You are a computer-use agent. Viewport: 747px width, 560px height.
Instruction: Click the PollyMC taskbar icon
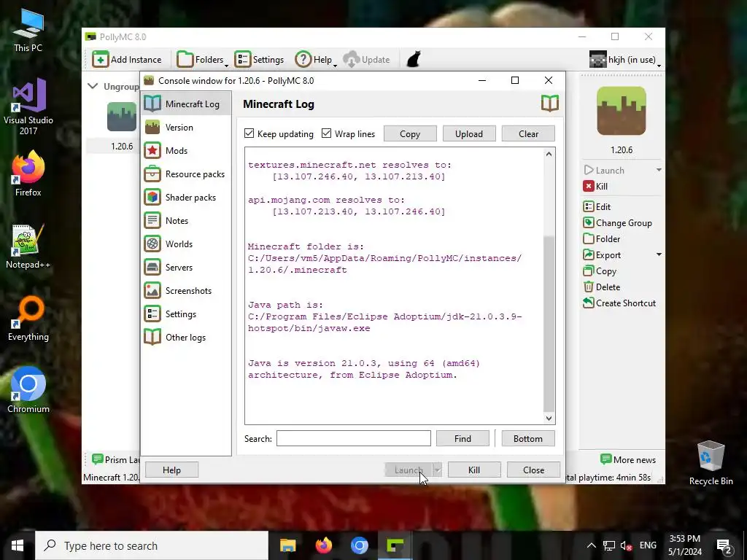[x=395, y=545]
